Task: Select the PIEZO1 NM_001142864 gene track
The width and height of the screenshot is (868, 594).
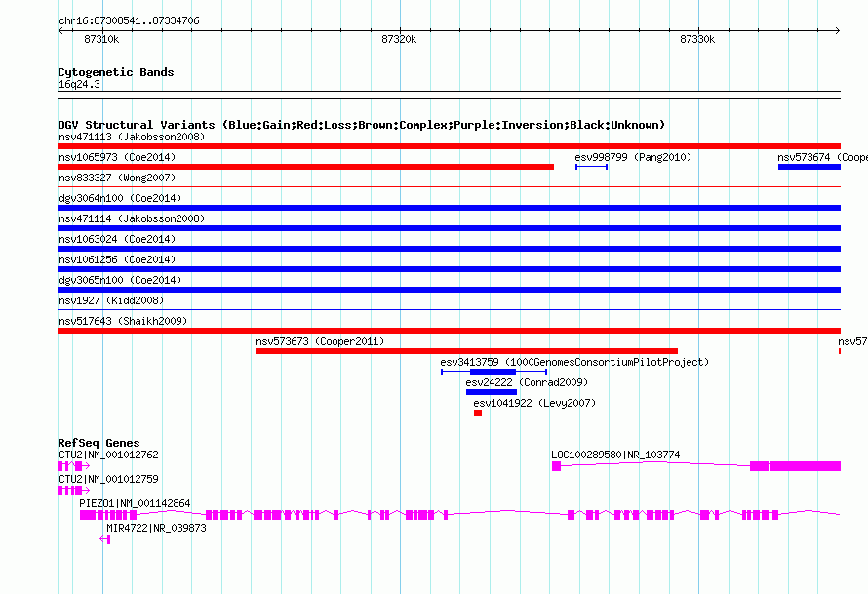Action: click(459, 515)
